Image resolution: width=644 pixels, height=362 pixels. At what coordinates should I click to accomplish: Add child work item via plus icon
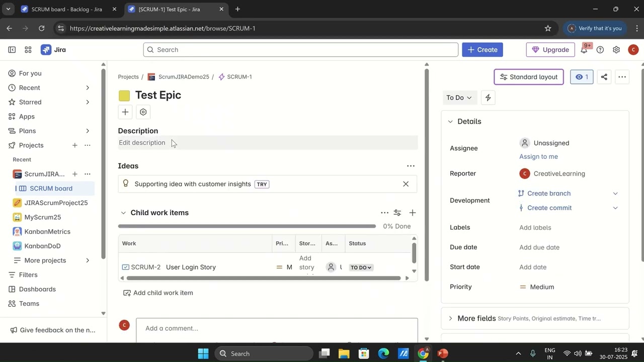pyautogui.click(x=413, y=213)
